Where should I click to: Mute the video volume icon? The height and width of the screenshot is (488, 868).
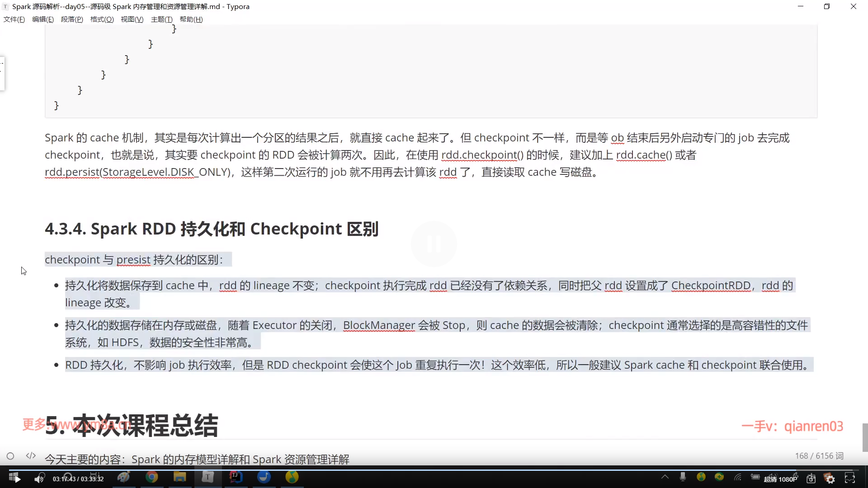pyautogui.click(x=39, y=479)
